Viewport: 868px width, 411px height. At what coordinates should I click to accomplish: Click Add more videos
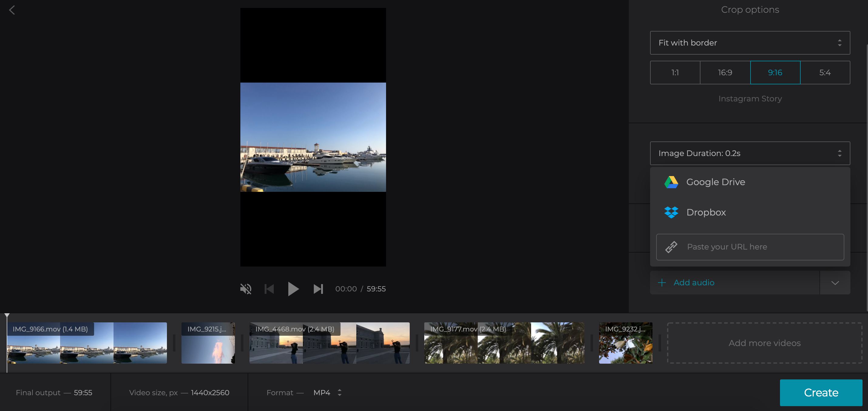tap(765, 343)
